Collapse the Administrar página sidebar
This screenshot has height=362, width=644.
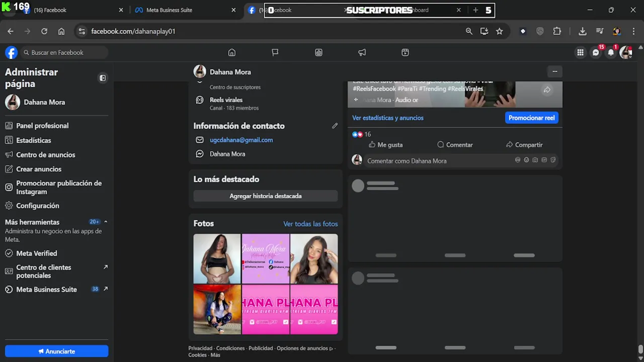tap(103, 78)
